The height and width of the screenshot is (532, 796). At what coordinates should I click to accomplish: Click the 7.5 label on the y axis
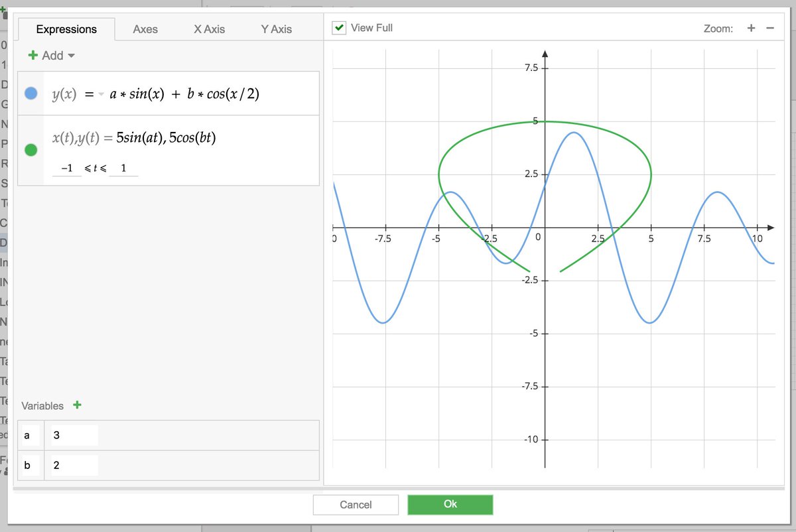point(531,68)
